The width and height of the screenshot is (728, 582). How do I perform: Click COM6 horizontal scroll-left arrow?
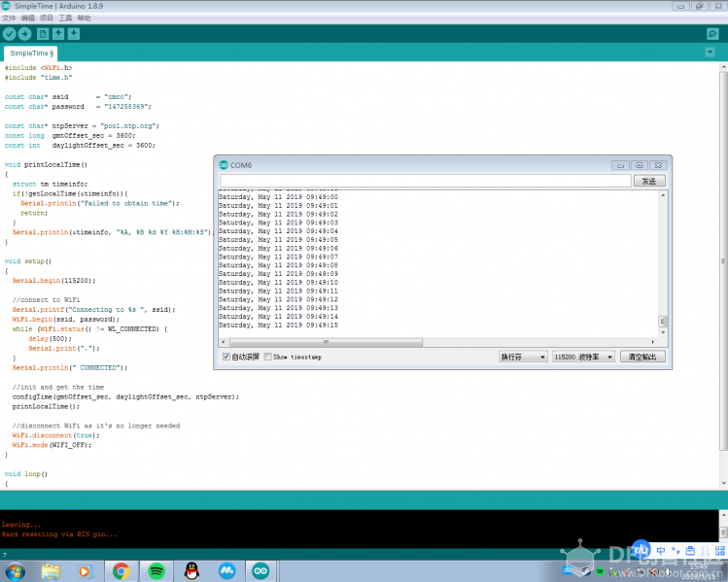224,342
